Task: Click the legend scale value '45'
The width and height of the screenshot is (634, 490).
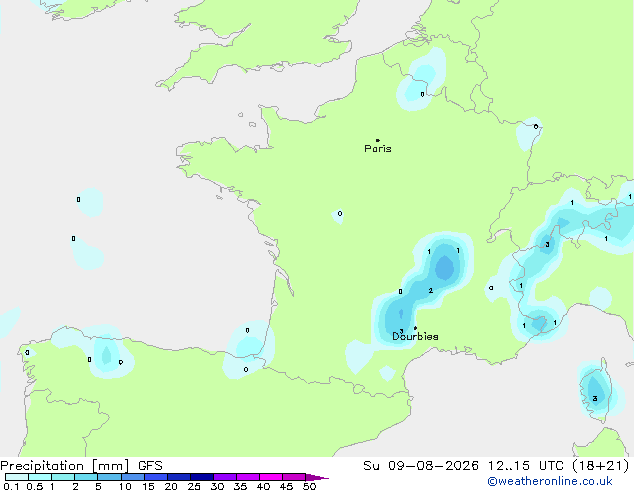Action: [286, 486]
